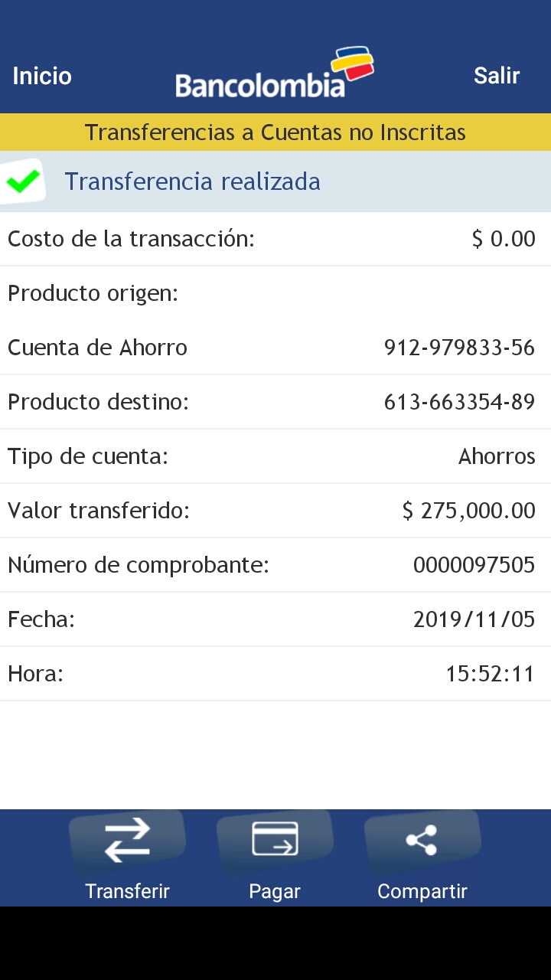Tap the date 2019/11/05
This screenshot has width=551, height=980.
coord(474,619)
